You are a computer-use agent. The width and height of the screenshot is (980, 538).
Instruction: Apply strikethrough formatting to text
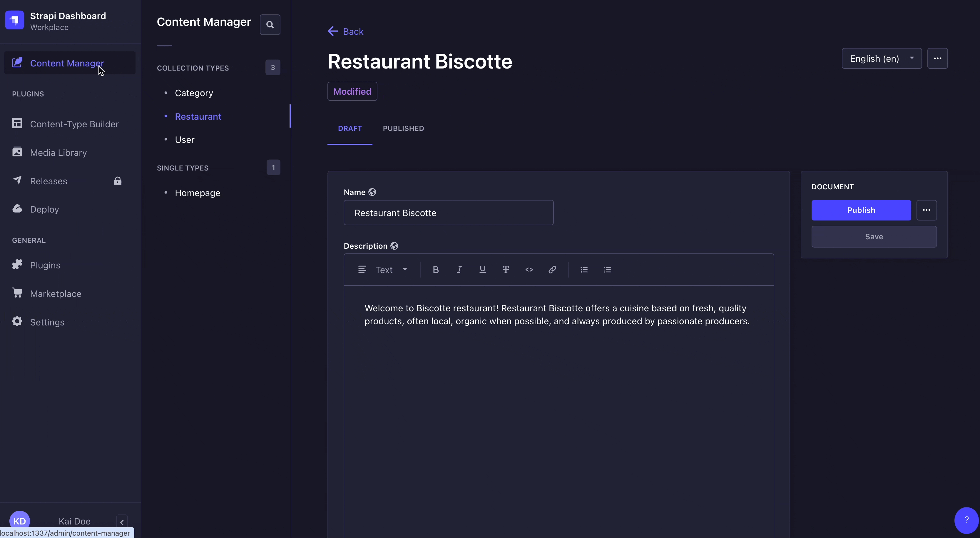[506, 270]
